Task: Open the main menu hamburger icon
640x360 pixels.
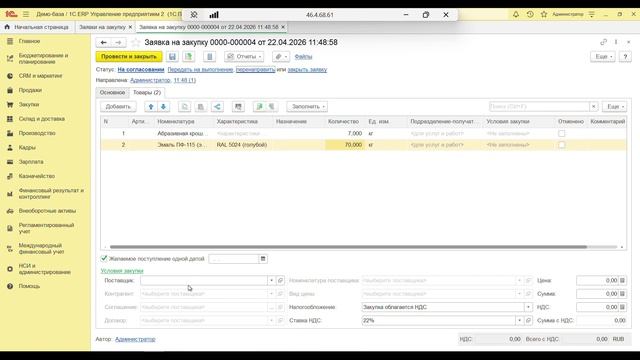Action: point(26,14)
